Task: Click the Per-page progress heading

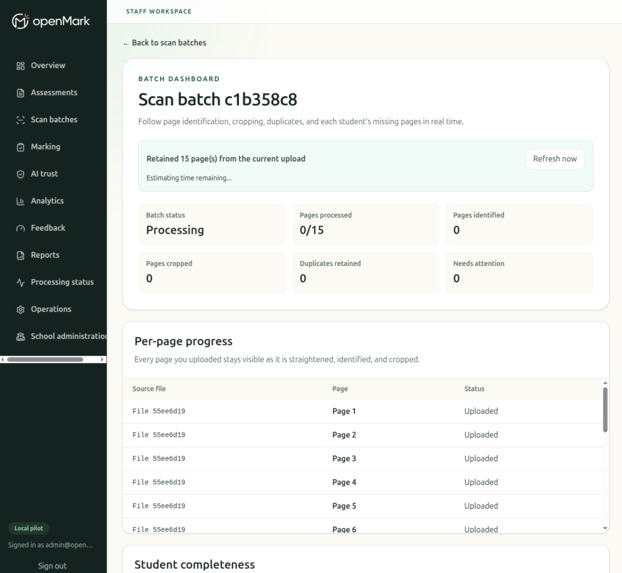Action: tap(183, 341)
